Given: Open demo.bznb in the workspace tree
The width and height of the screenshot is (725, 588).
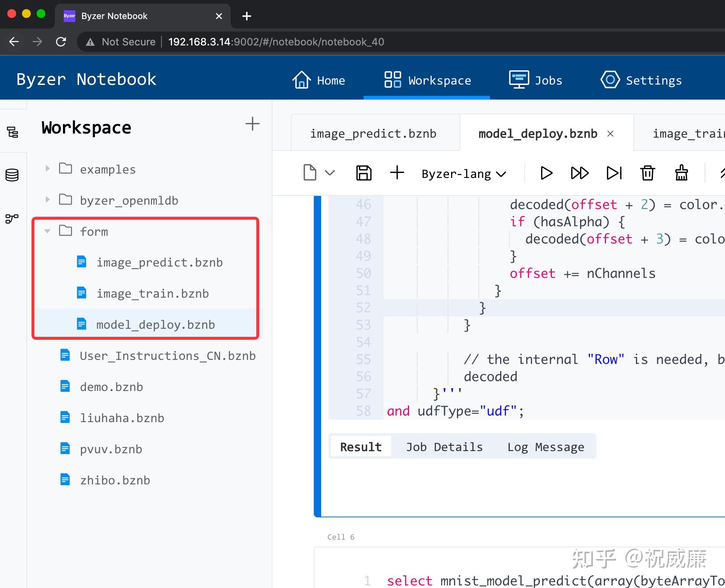Looking at the screenshot, I should click(x=111, y=387).
